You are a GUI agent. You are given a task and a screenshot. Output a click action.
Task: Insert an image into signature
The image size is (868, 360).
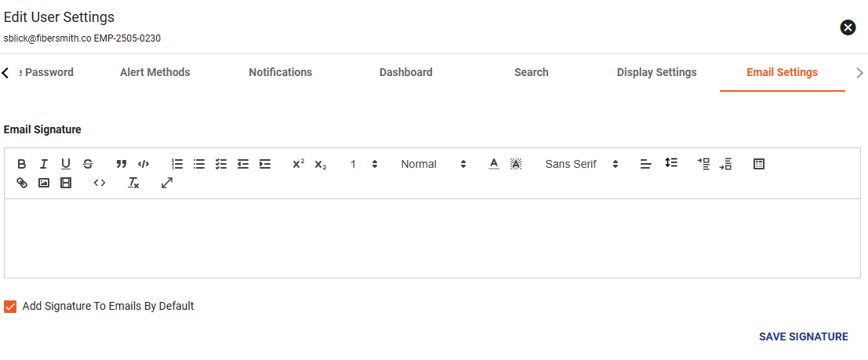pyautogui.click(x=44, y=183)
